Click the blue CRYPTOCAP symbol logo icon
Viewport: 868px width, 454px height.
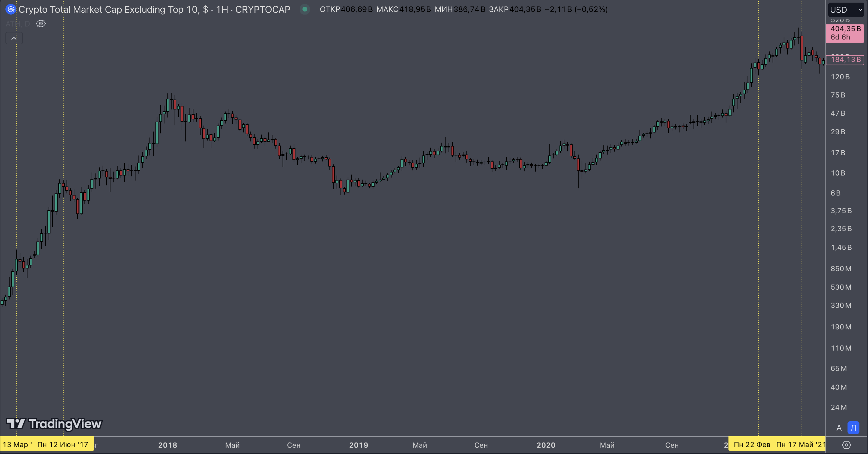(x=11, y=9)
